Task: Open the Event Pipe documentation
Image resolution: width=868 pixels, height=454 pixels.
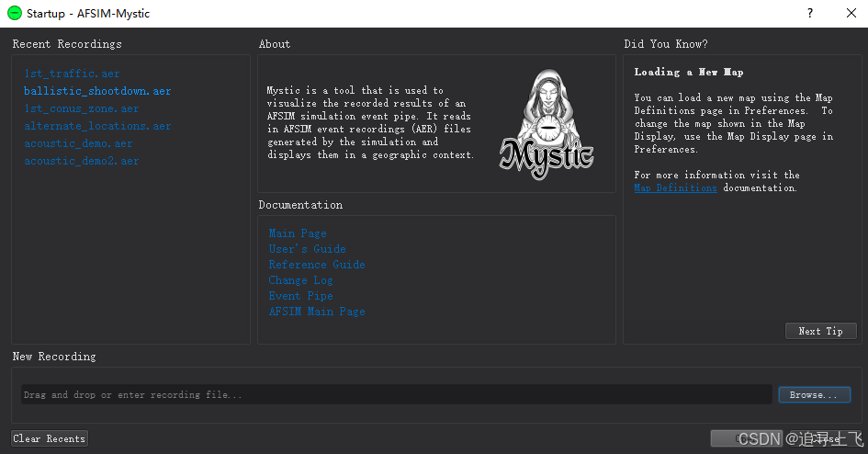Action: pos(300,296)
